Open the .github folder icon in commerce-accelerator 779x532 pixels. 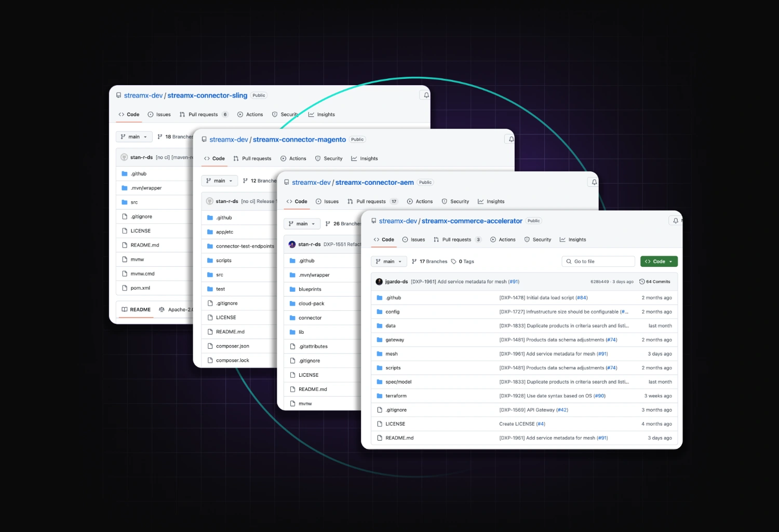380,297
